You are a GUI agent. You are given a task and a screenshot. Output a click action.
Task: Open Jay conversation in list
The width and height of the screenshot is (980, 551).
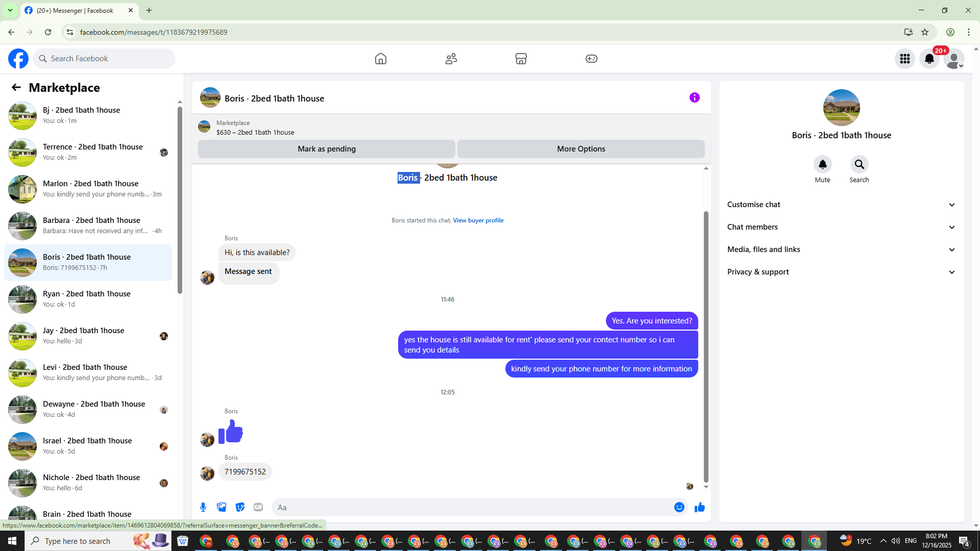(x=88, y=336)
